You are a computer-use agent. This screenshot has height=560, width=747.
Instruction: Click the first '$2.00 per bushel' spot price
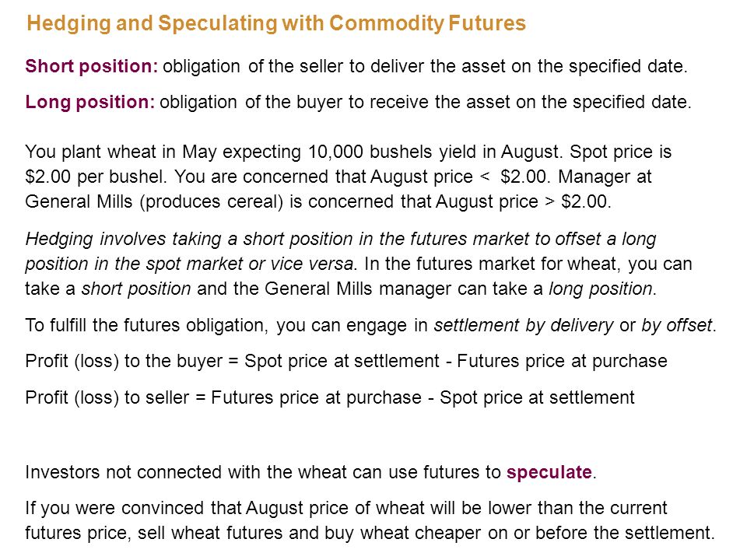pyautogui.click(x=95, y=177)
